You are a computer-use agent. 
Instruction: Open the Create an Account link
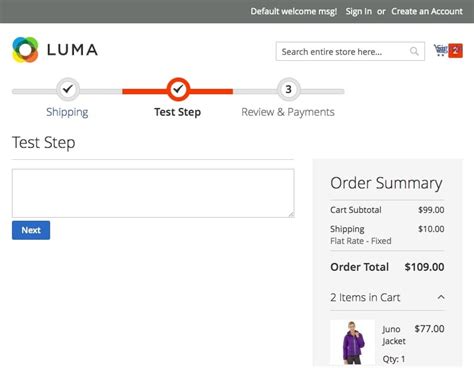point(427,11)
